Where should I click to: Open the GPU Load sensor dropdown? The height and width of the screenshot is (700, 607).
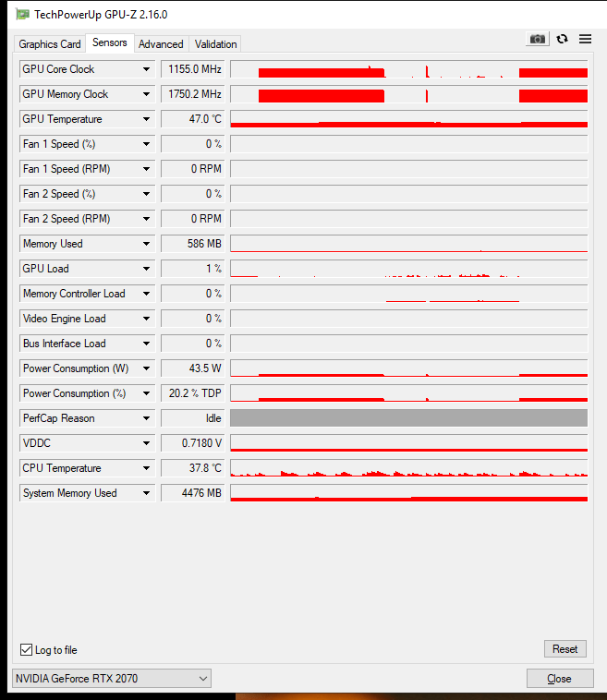point(146,269)
